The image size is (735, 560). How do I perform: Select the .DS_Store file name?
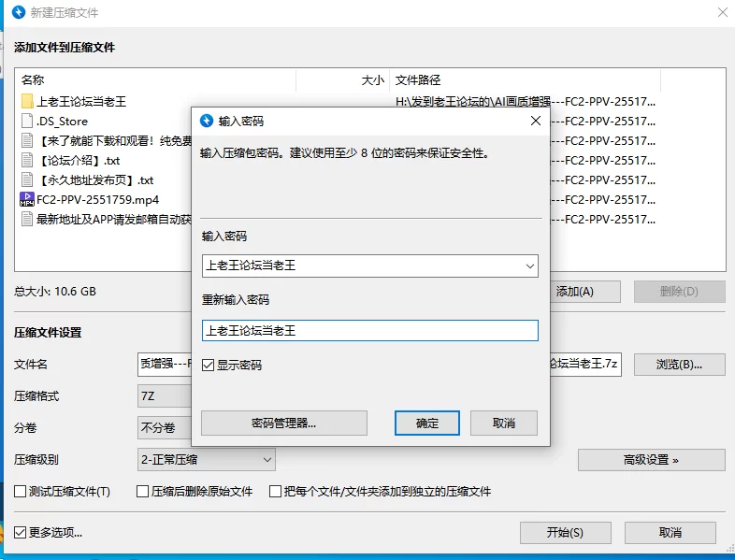[62, 122]
